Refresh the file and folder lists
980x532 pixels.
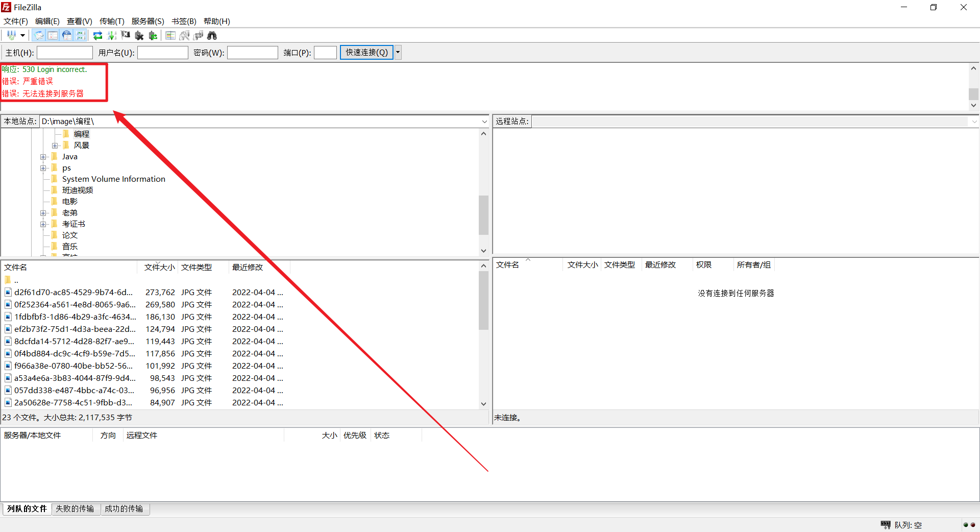pos(97,35)
